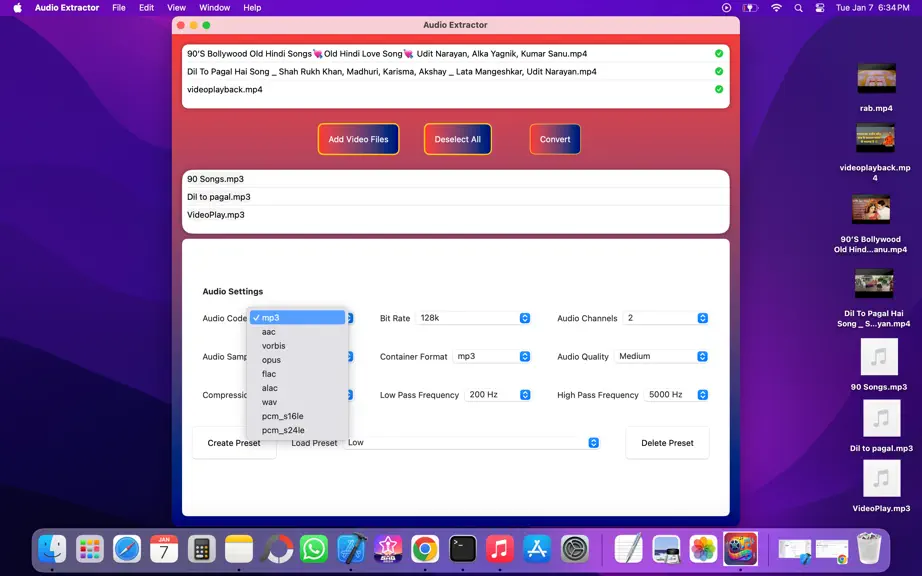Open Audio Quality Medium dropdown
922x576 pixels.
(661, 356)
